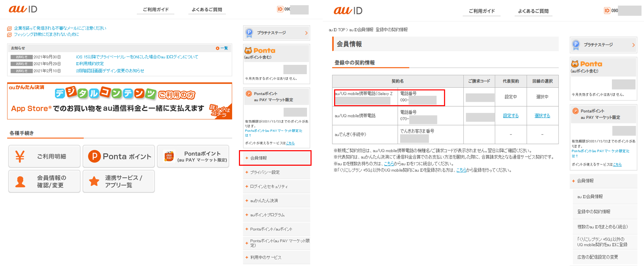
Task: Click the star icon for 連携サービス/アプリ一覧
Action: click(94, 181)
